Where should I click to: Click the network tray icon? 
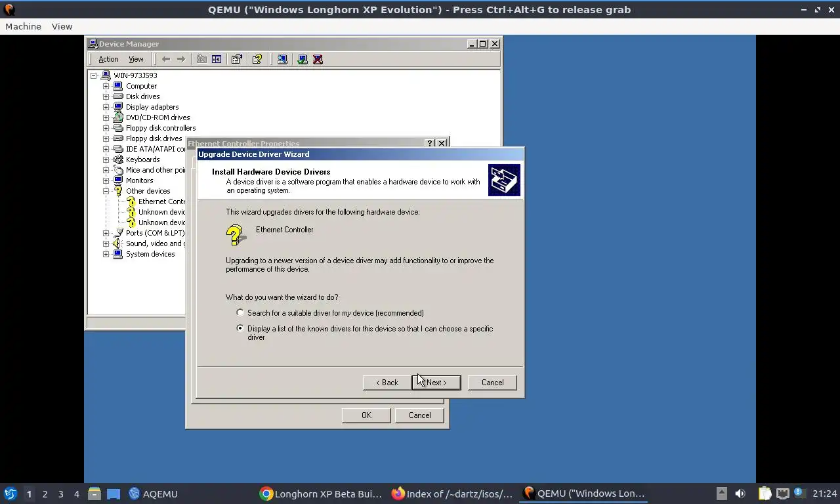pyautogui.click(x=782, y=493)
